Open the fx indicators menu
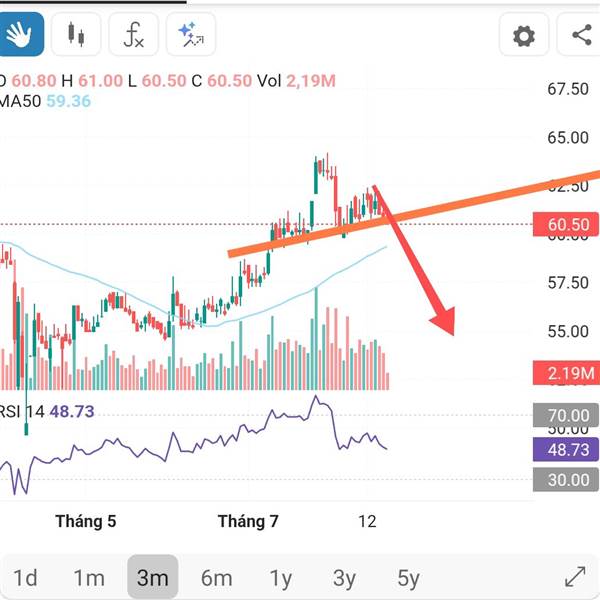Screen dimensions: 600x600 click(134, 34)
